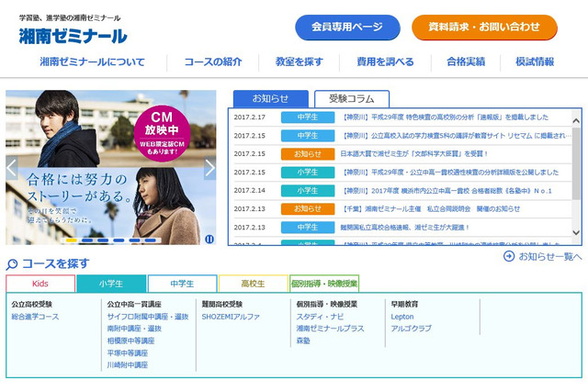Open 日本語大賞 文部科学大臣賞 news link

(x=414, y=154)
